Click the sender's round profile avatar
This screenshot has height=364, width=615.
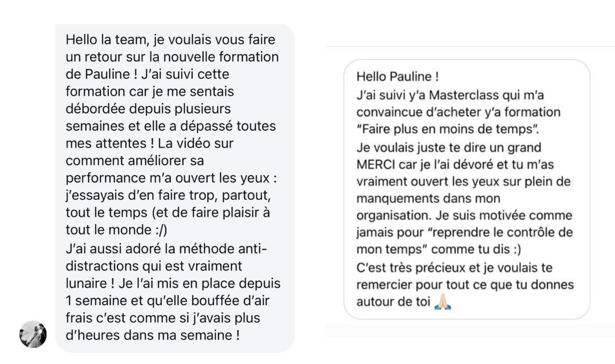point(33,334)
